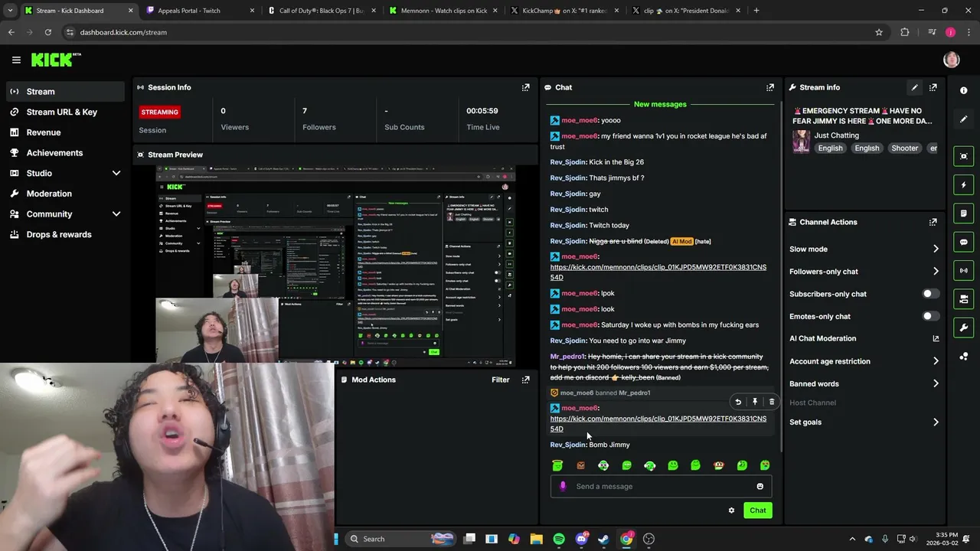Expand Banned words settings
Image resolution: width=980 pixels, height=551 pixels.
(x=936, y=383)
